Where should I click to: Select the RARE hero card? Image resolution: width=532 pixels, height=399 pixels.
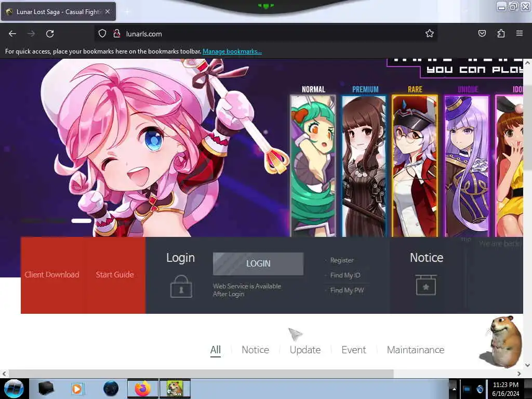pyautogui.click(x=415, y=166)
